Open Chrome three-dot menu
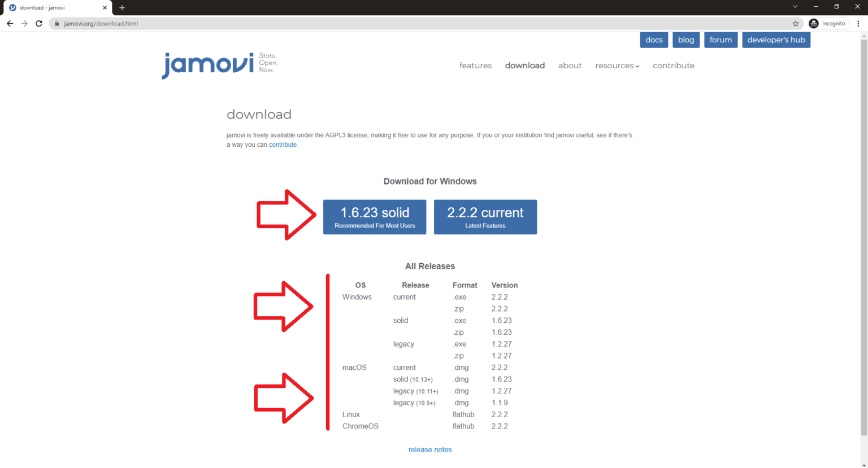This screenshot has height=468, width=868. [858, 24]
